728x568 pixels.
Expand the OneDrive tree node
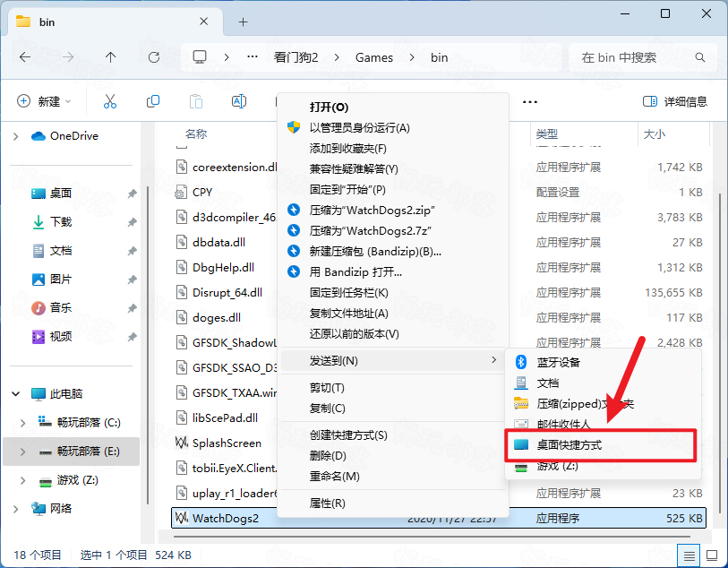[16, 136]
